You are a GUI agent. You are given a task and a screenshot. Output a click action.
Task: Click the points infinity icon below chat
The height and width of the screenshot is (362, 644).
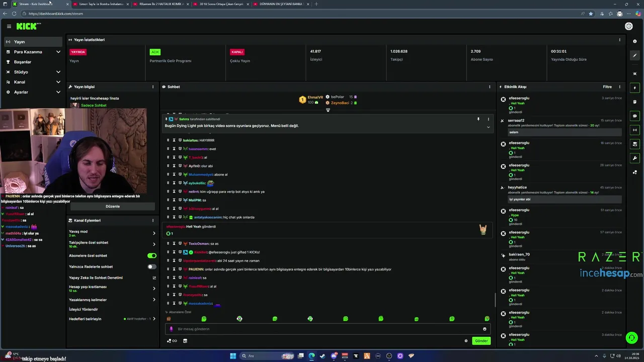tap(172, 341)
